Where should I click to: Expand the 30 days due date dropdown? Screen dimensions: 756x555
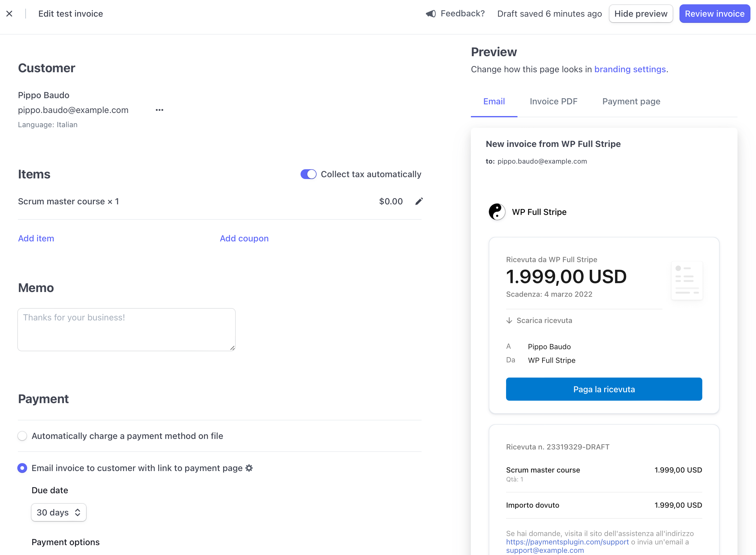pyautogui.click(x=58, y=513)
